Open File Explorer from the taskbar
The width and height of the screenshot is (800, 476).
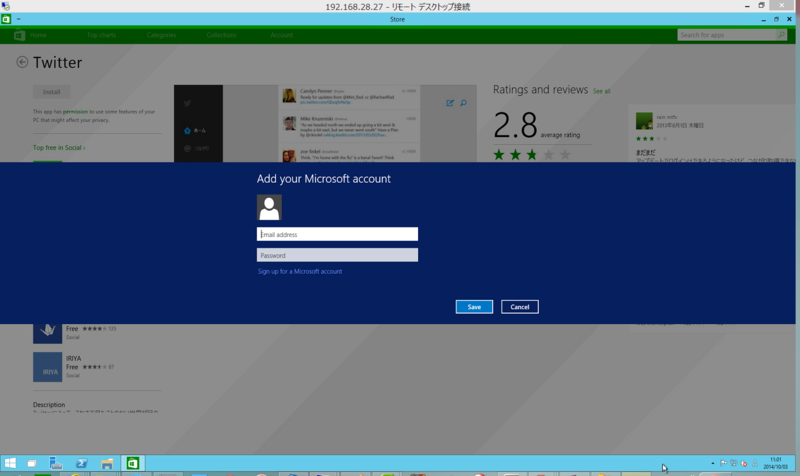pos(107,463)
